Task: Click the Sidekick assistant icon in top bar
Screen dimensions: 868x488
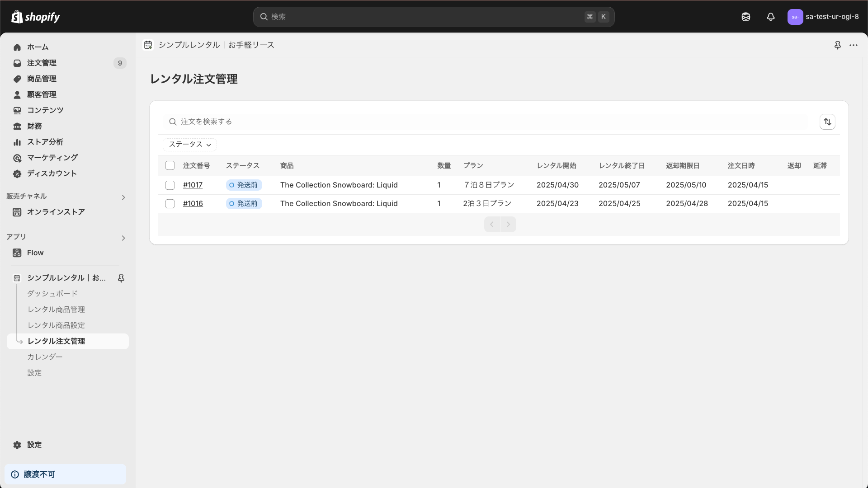Action: click(x=746, y=17)
